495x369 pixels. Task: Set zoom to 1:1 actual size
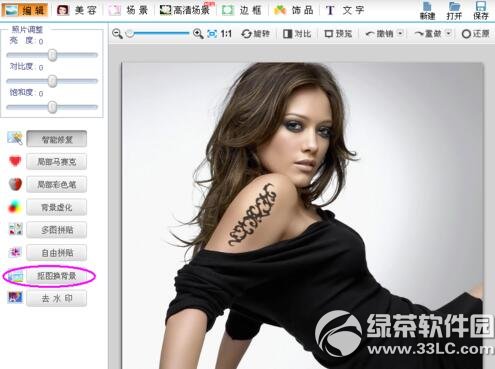tap(226, 34)
